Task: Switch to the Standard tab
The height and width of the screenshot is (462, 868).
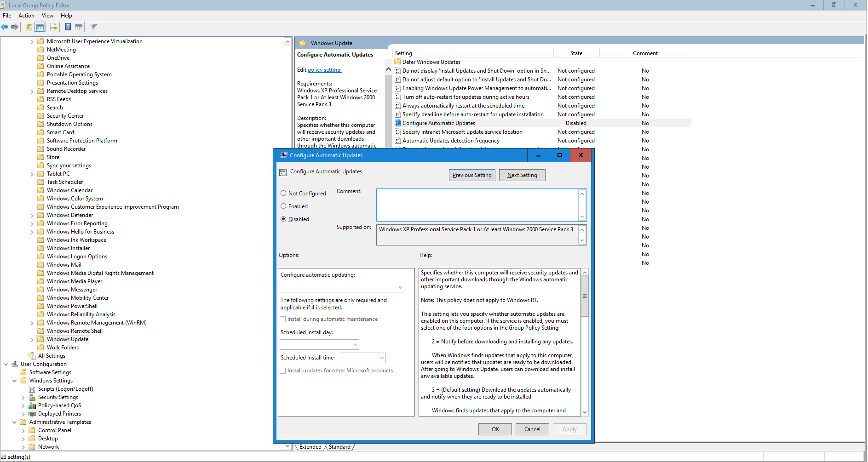Action: click(339, 447)
